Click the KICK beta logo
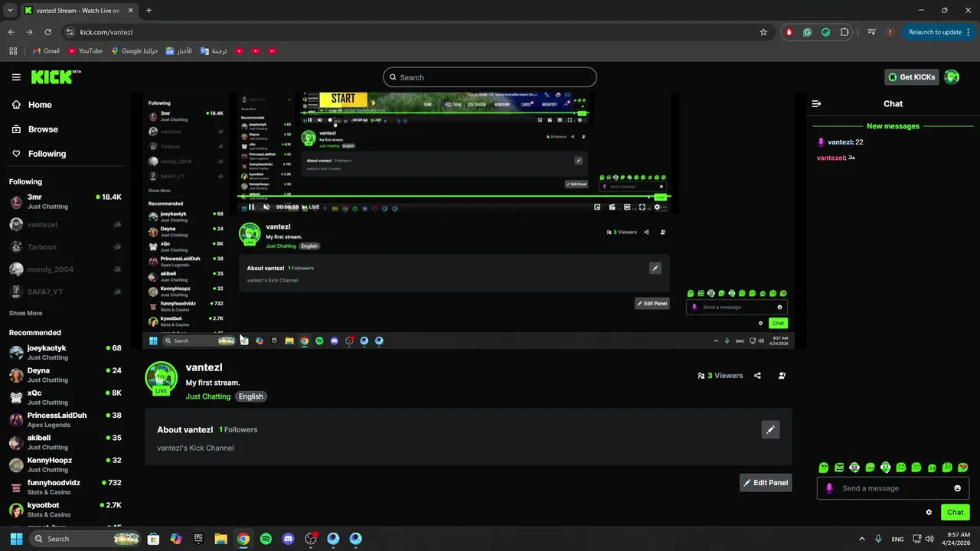 (56, 77)
